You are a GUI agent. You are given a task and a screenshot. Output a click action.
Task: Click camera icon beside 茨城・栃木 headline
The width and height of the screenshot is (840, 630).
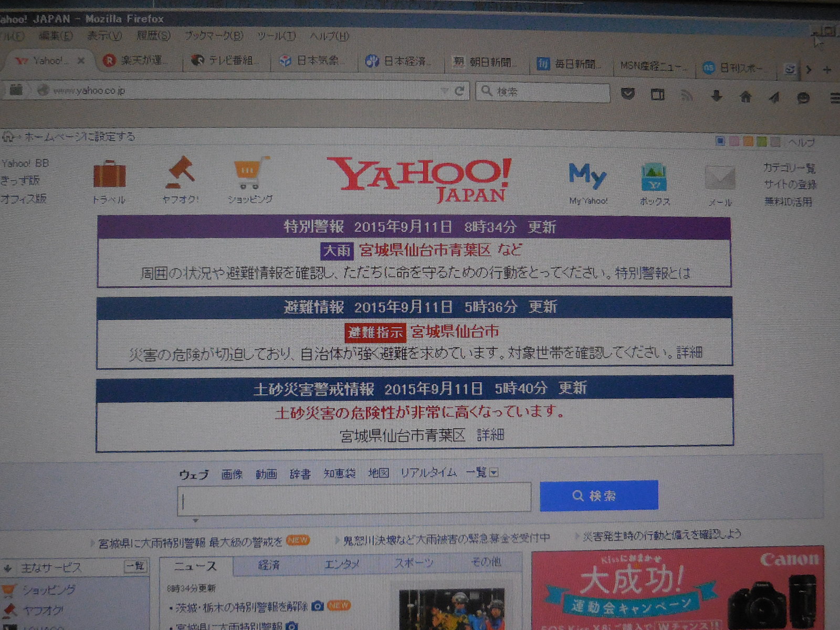click(317, 606)
